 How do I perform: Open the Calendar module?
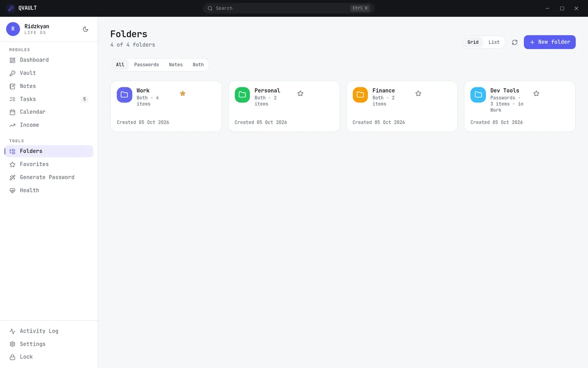pos(49,112)
